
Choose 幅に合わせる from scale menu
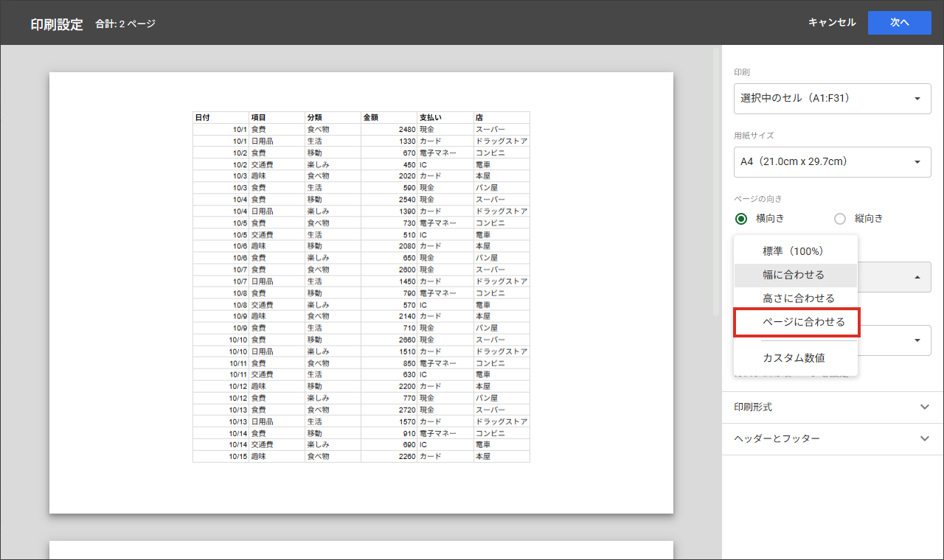click(796, 275)
